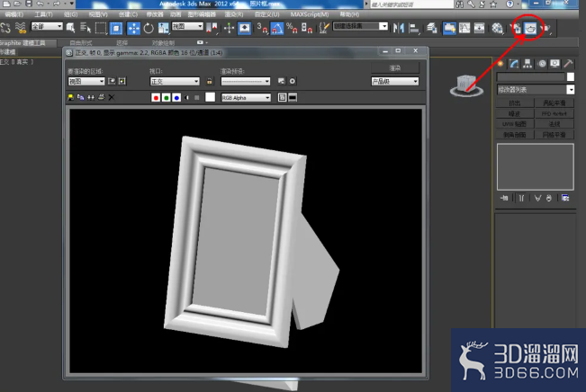Open production mode dropdown below Render button

coord(395,81)
